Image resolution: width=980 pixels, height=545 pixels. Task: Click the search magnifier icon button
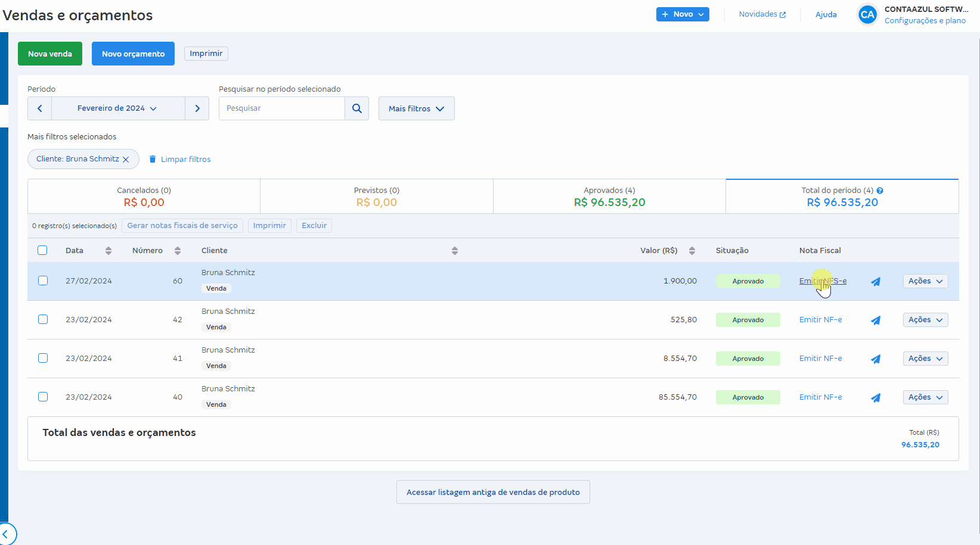pyautogui.click(x=356, y=108)
